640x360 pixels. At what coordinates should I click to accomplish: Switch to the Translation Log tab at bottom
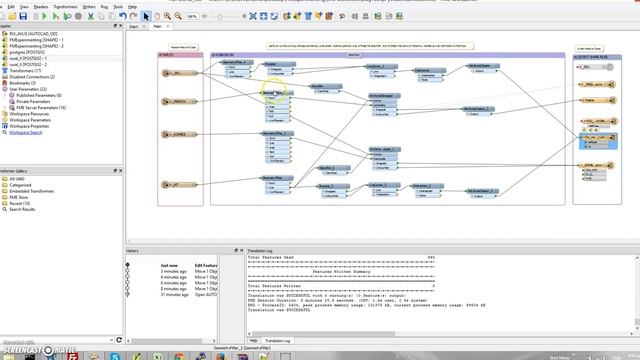click(x=278, y=341)
